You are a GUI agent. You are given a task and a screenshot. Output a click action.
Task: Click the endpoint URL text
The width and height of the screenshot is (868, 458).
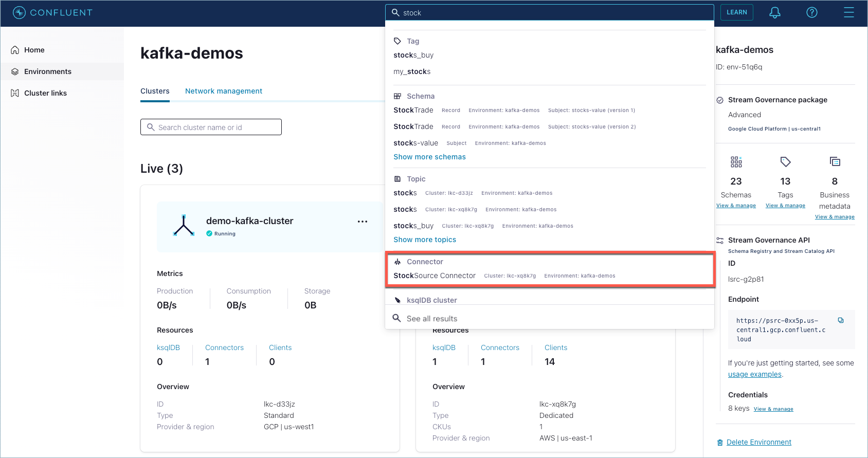point(781,329)
